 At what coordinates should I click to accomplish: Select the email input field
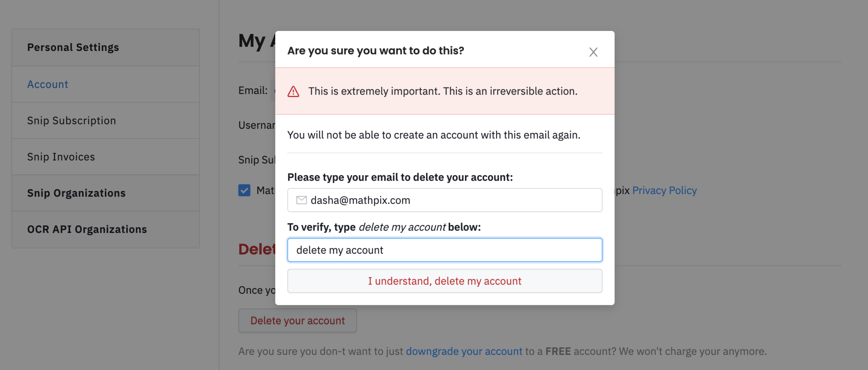click(445, 200)
